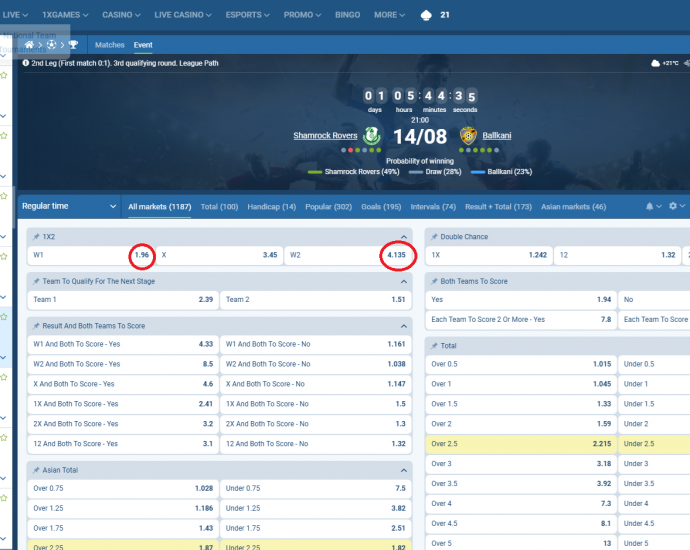Pin the Double Chance market
This screenshot has width=690, height=550.
[x=434, y=237]
